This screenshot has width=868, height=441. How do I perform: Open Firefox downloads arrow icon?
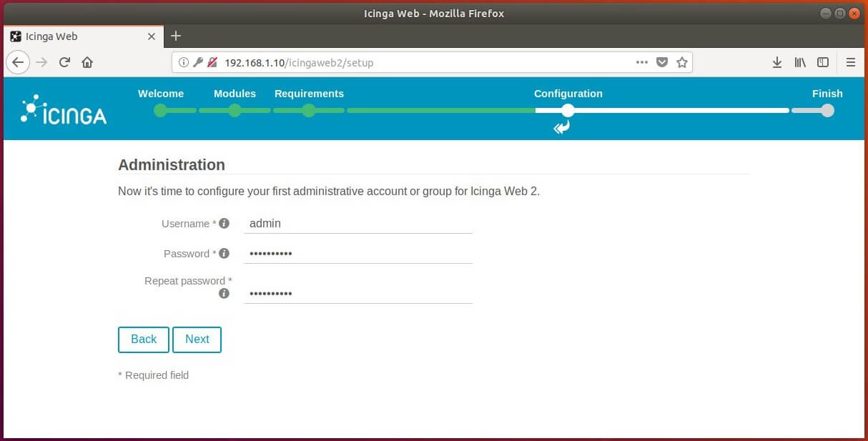777,62
